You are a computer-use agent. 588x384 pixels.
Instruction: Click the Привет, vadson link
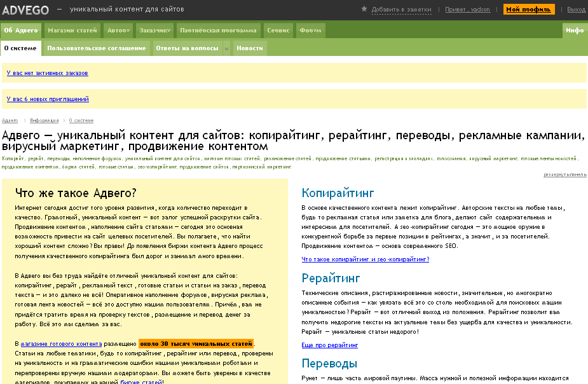(x=467, y=10)
